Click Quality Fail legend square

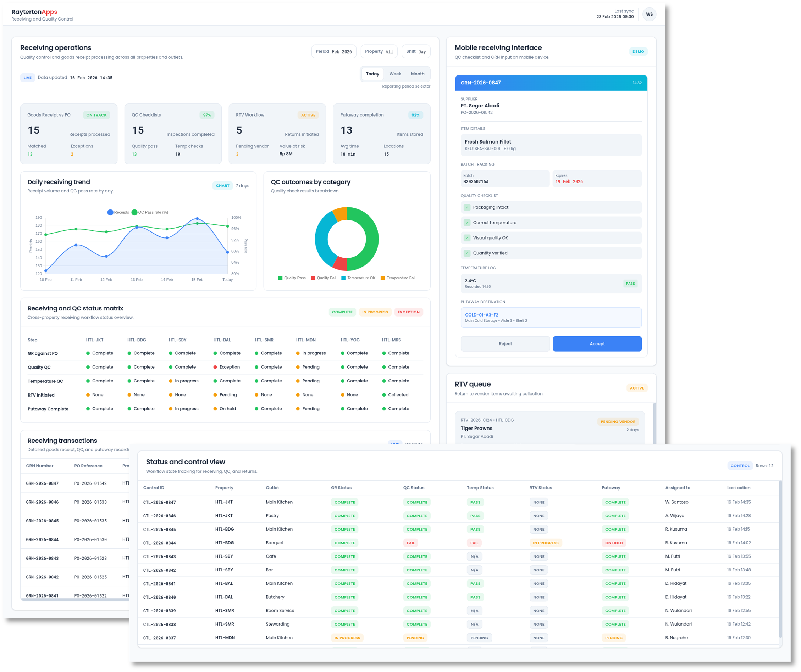313,278
